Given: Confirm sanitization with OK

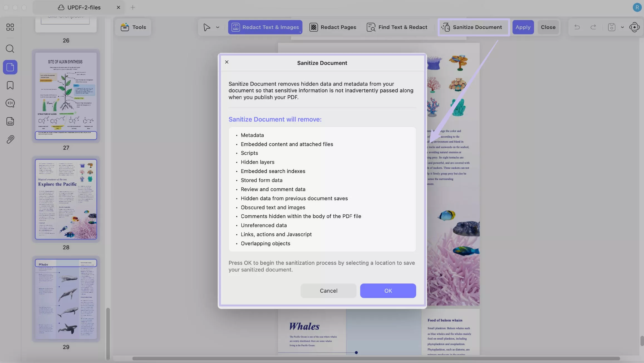Looking at the screenshot, I should point(388,291).
